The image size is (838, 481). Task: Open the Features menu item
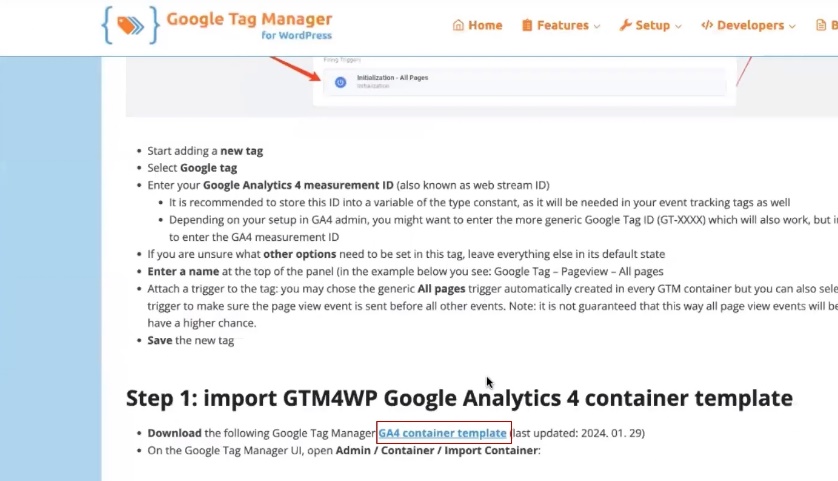pos(562,25)
